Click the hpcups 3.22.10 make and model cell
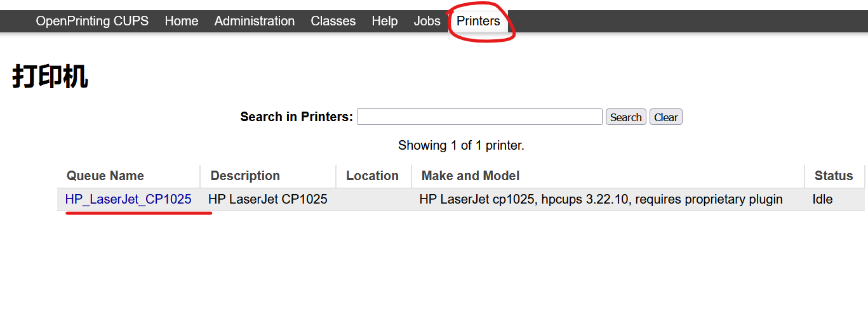This screenshot has height=326, width=868. [601, 199]
